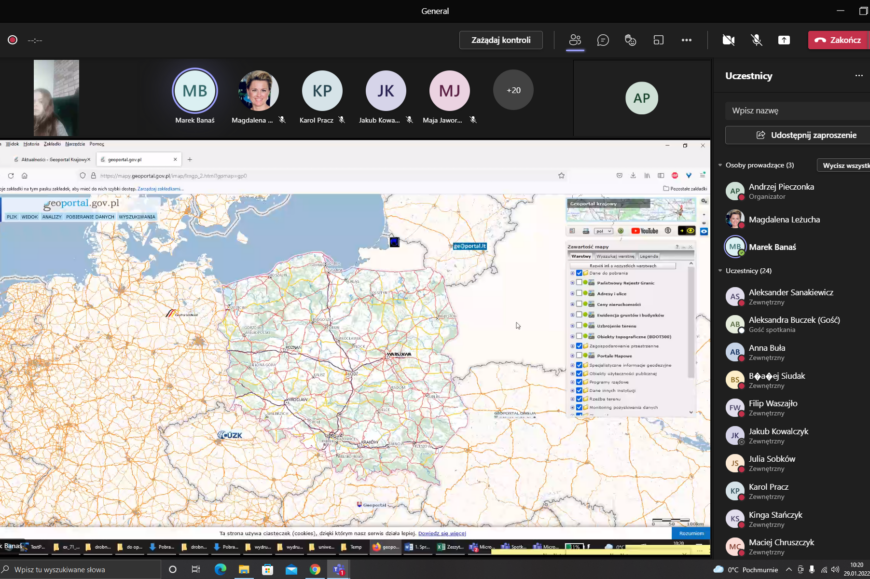Screen dimensions: 870x579
Task: Open the reactions icon in meeting toolbar
Action: 630,40
